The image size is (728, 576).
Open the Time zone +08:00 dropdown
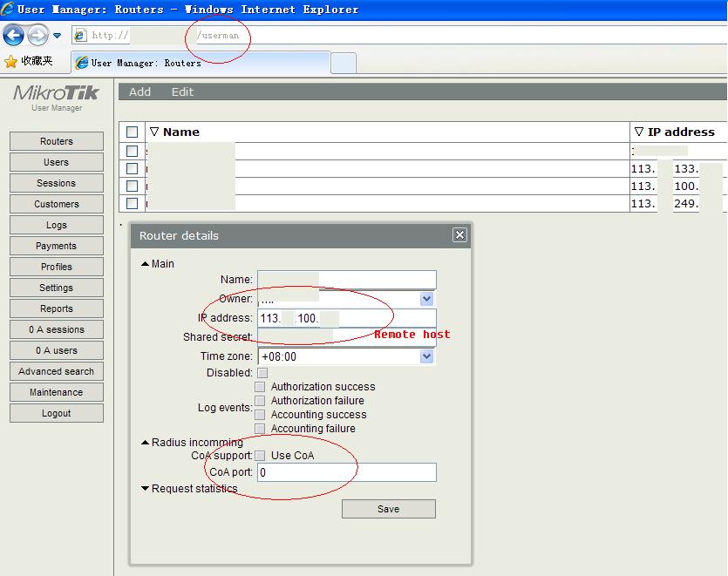click(426, 356)
